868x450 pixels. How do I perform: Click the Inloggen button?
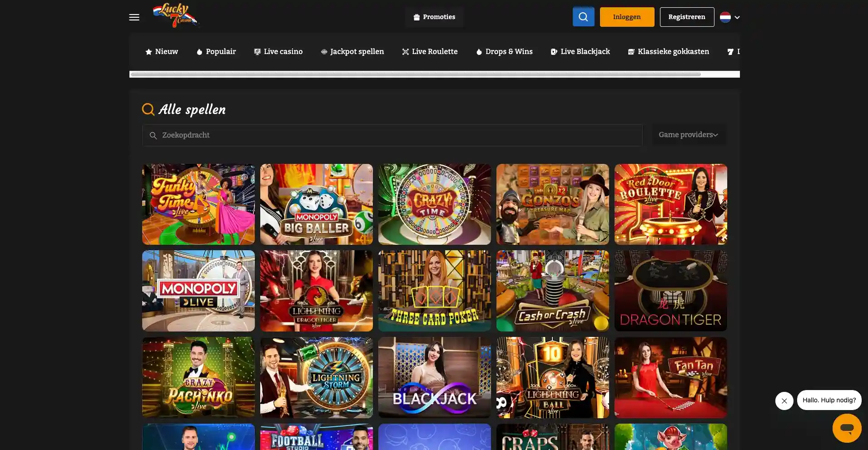(x=627, y=17)
